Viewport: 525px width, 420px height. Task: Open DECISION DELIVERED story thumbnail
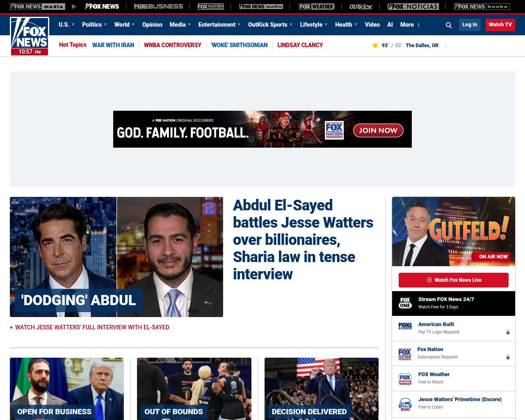(322, 389)
